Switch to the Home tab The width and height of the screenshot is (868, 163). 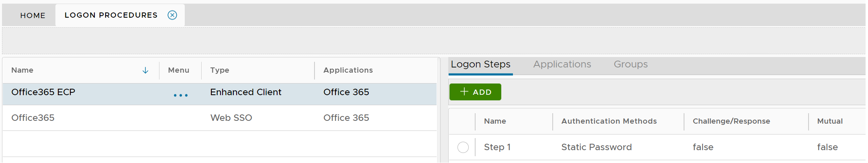coord(33,15)
